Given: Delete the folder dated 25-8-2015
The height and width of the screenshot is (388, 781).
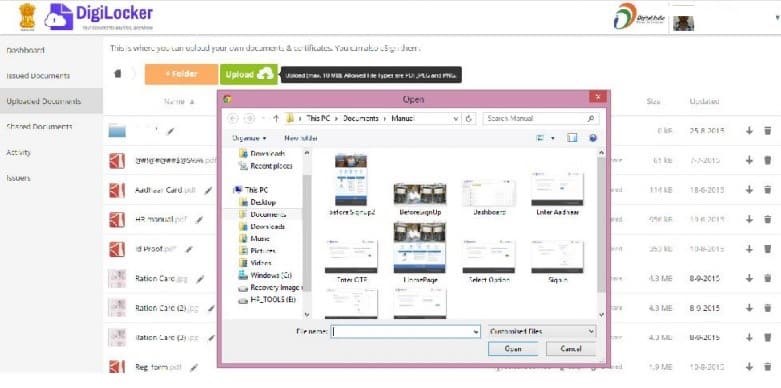Looking at the screenshot, I should coord(768,130).
